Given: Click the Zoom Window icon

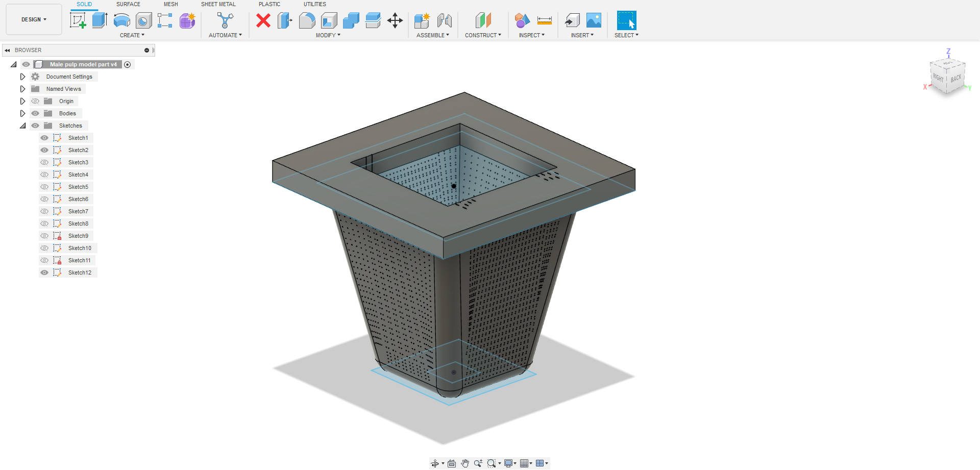Looking at the screenshot, I should (492, 463).
